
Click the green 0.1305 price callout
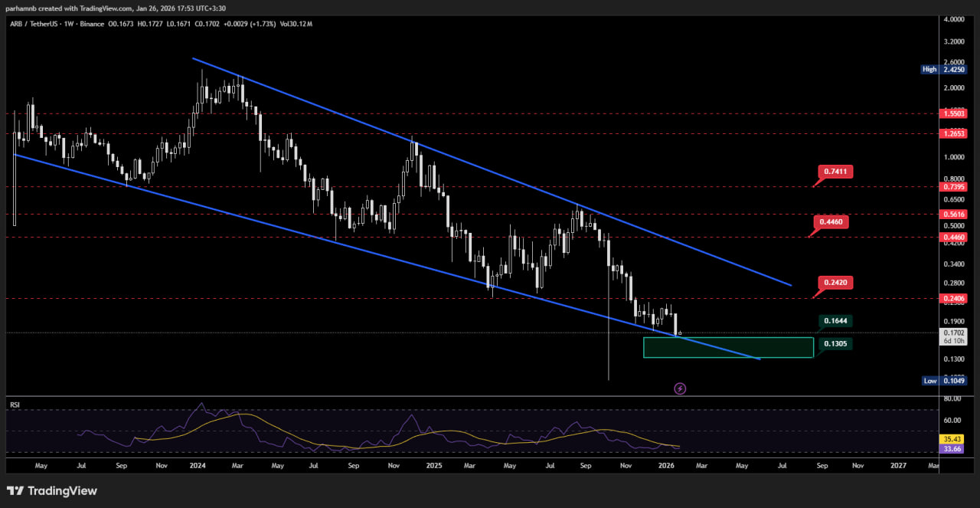pyautogui.click(x=835, y=344)
